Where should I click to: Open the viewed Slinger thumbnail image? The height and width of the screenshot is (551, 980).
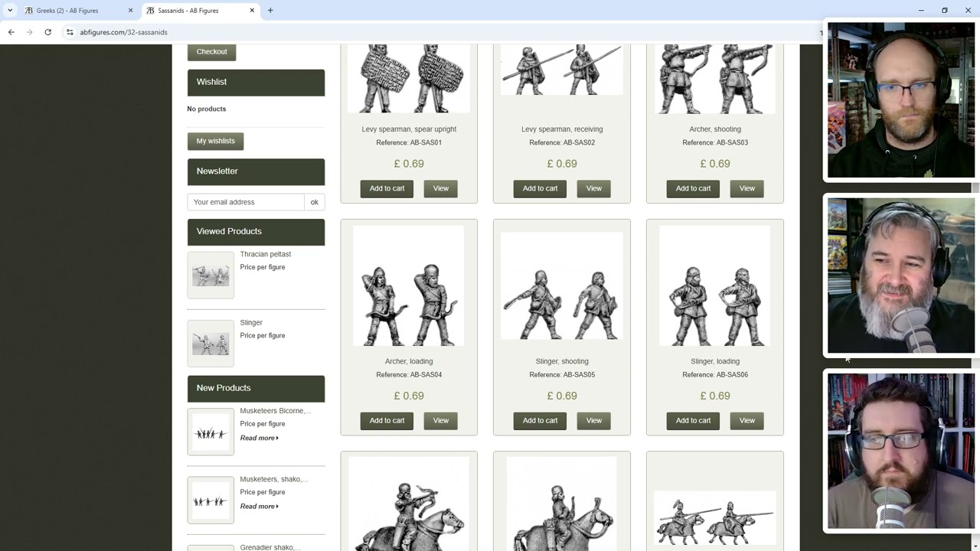[211, 344]
